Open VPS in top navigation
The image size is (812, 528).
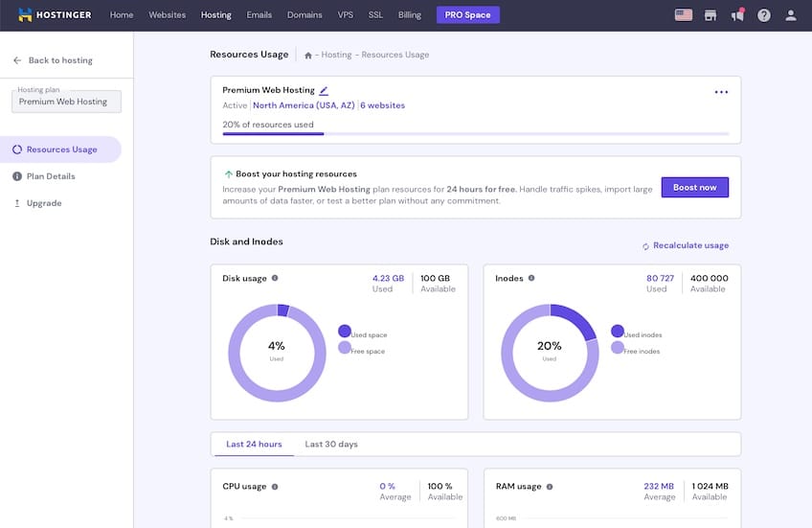pos(346,15)
